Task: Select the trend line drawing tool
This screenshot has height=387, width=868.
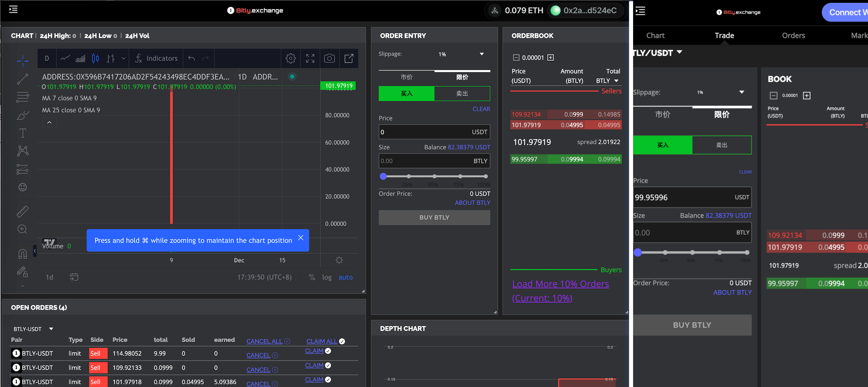Action: [x=23, y=79]
